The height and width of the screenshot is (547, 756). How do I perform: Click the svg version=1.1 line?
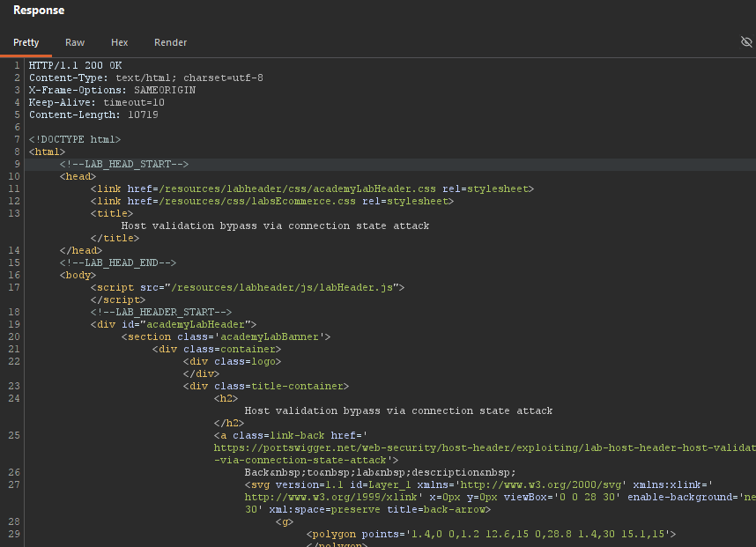[x=479, y=484]
